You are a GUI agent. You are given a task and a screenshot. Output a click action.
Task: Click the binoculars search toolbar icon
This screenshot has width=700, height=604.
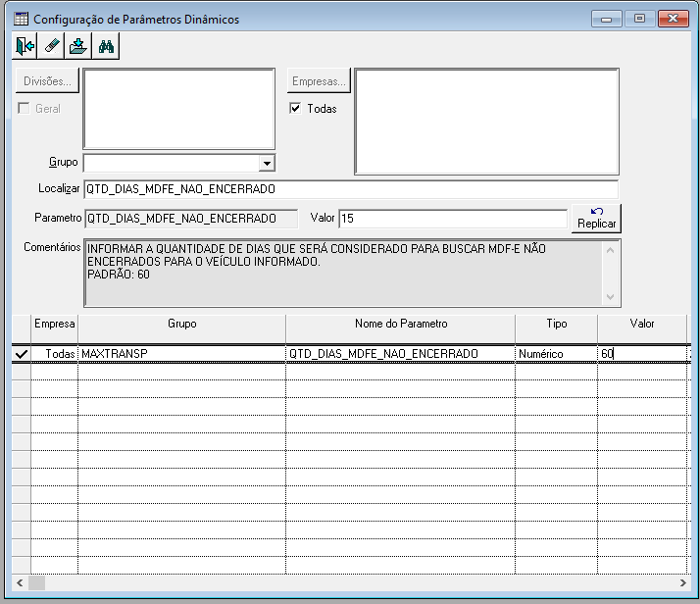(x=106, y=46)
